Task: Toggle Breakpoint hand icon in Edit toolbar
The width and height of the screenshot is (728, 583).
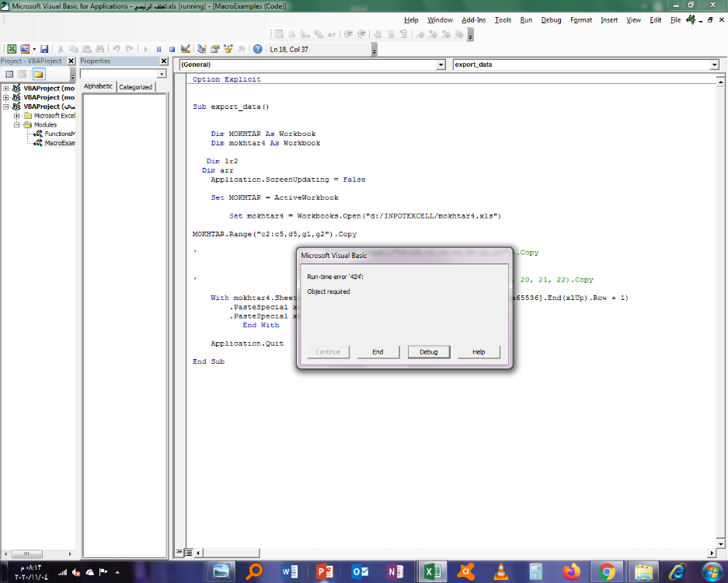Action: point(378,34)
